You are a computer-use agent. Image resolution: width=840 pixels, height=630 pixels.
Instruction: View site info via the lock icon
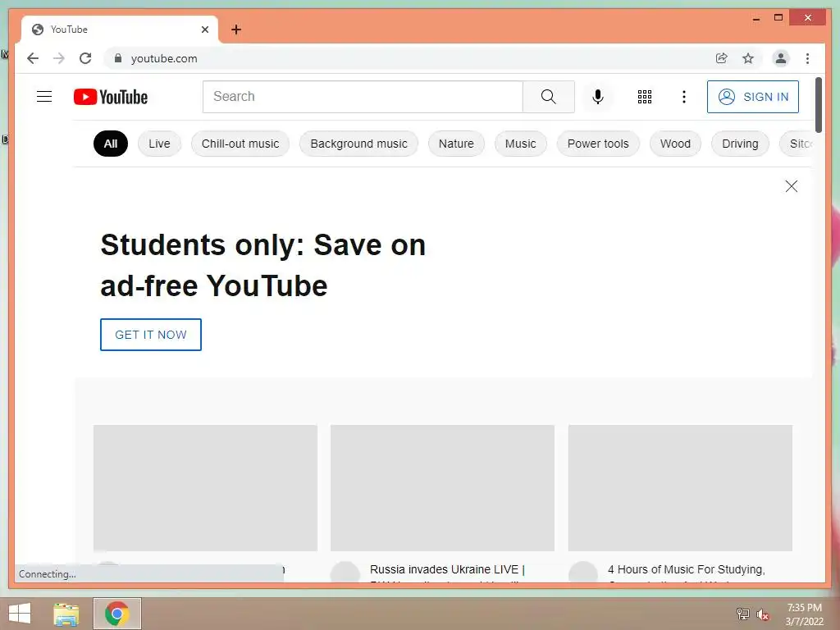coord(118,58)
